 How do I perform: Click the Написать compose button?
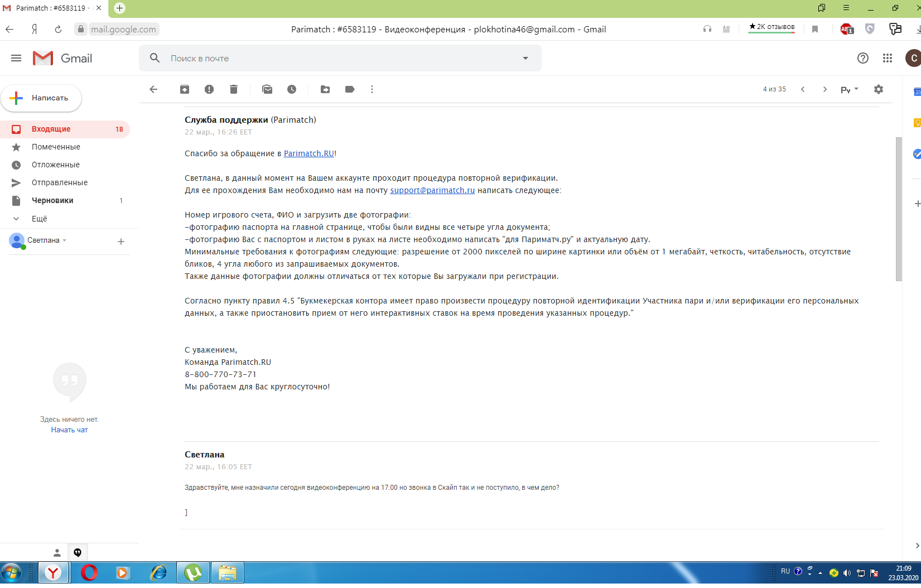pos(41,98)
